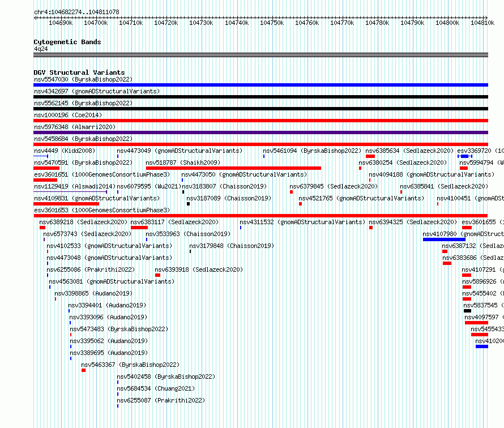Open nsv5684534 (Chuang2021) label

coord(156,388)
